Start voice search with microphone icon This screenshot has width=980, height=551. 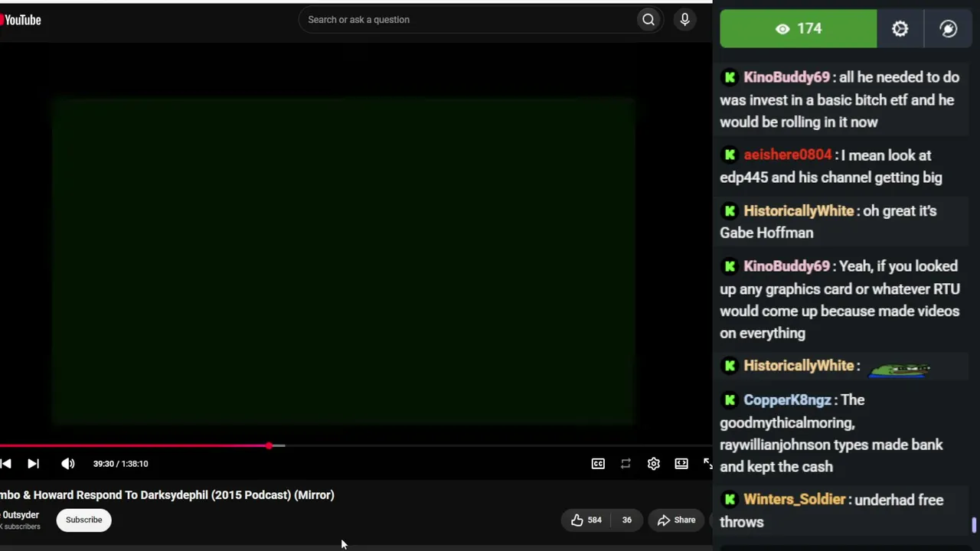click(685, 20)
